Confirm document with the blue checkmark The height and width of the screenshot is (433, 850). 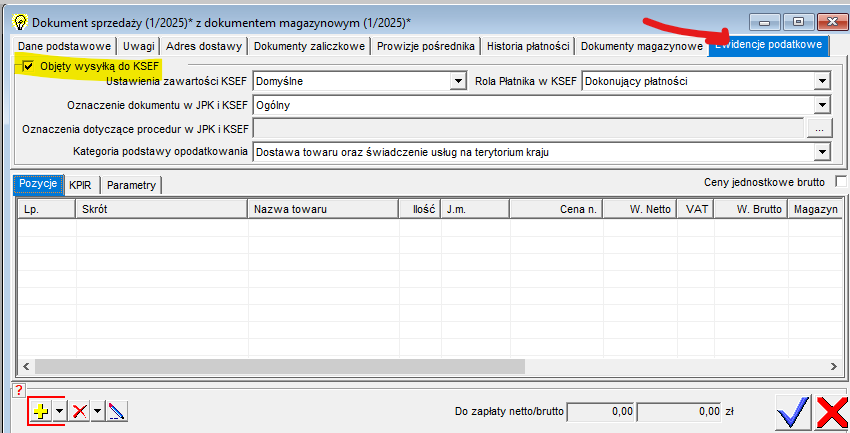[x=793, y=411]
